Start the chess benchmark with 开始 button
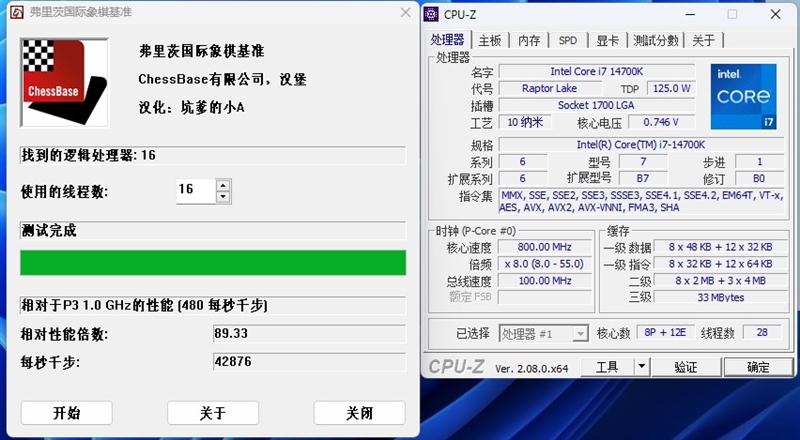This screenshot has width=800, height=440. click(x=66, y=412)
